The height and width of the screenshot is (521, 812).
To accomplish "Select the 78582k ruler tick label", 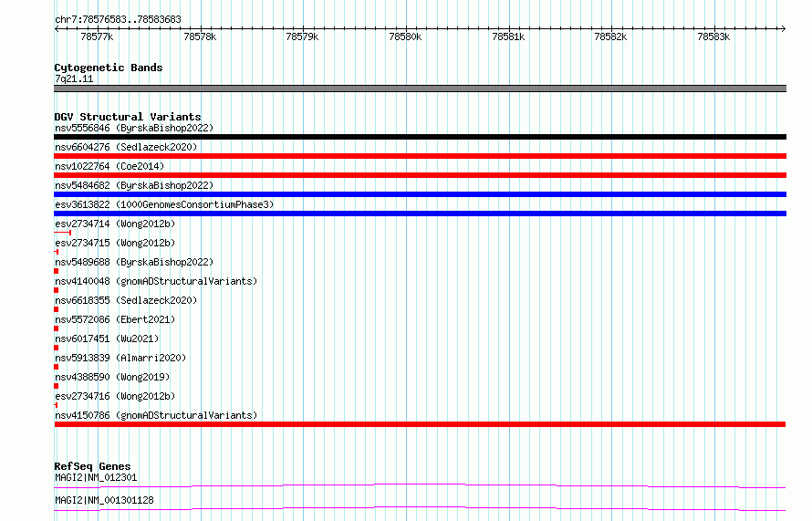I will (x=611, y=36).
